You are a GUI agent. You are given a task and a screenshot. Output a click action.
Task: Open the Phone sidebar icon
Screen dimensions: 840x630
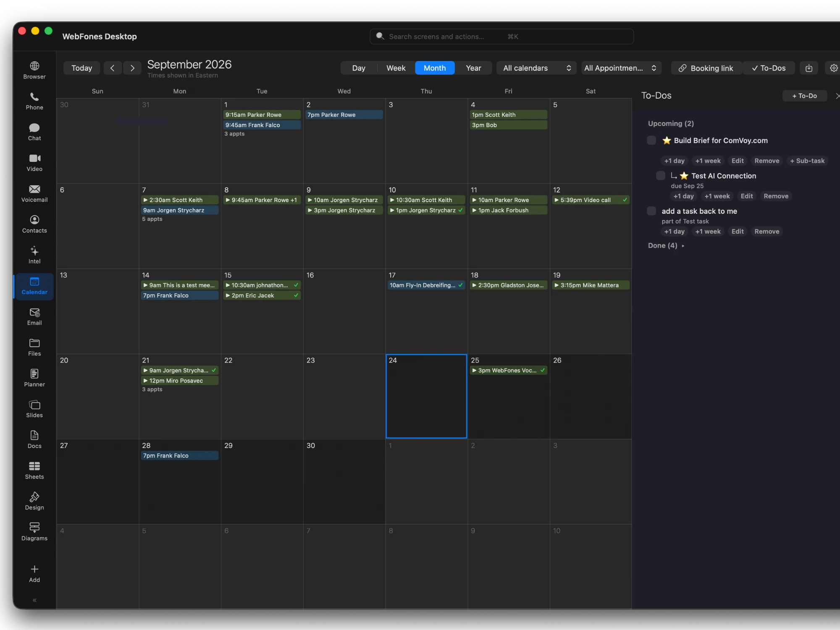pyautogui.click(x=34, y=101)
